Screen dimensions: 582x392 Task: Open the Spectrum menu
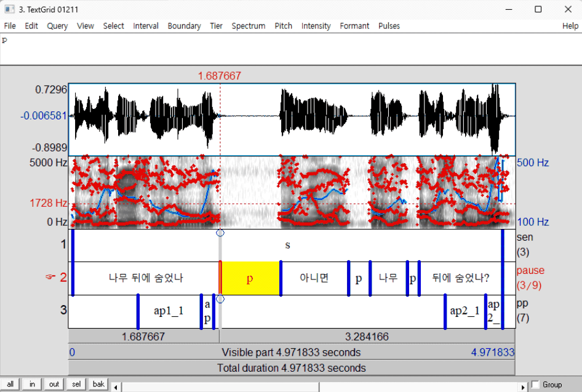coord(249,26)
